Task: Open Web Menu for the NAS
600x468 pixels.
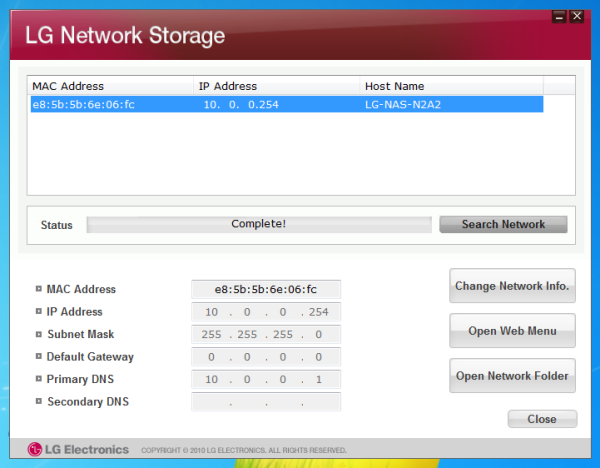Action: pyautogui.click(x=512, y=331)
